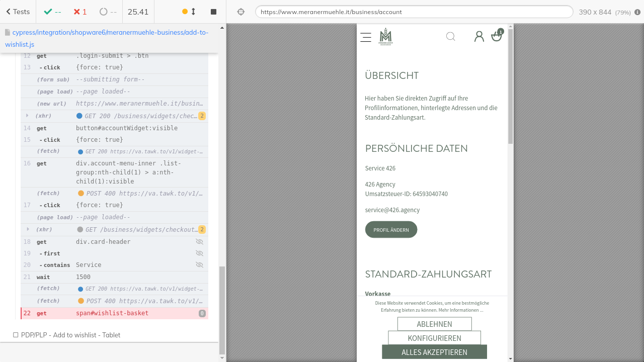Click the Stop test run icon
The height and width of the screenshot is (362, 644).
pos(213,12)
